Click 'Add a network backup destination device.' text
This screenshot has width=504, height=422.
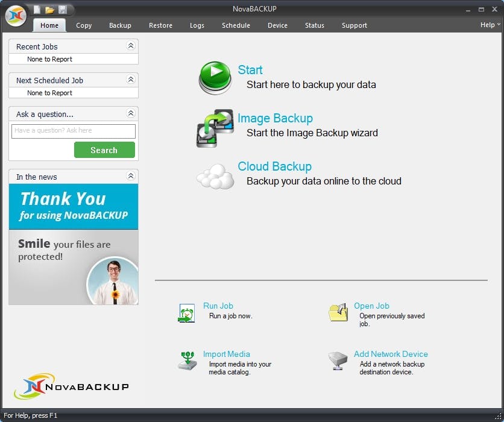[x=392, y=368]
